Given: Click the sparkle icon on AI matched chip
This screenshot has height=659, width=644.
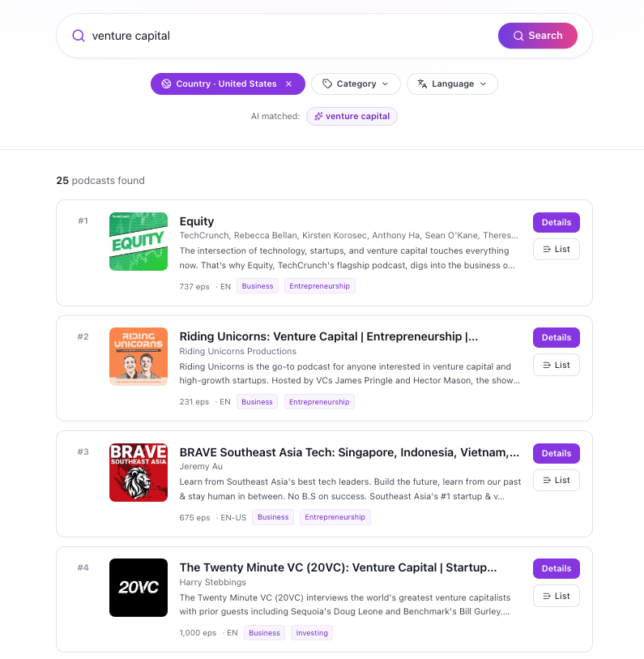Looking at the screenshot, I should (318, 117).
